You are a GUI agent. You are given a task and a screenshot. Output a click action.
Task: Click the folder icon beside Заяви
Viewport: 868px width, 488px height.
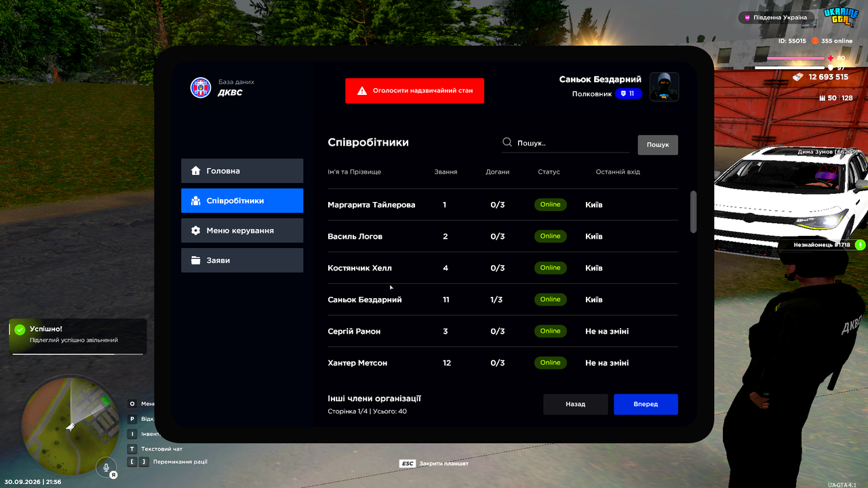point(196,260)
